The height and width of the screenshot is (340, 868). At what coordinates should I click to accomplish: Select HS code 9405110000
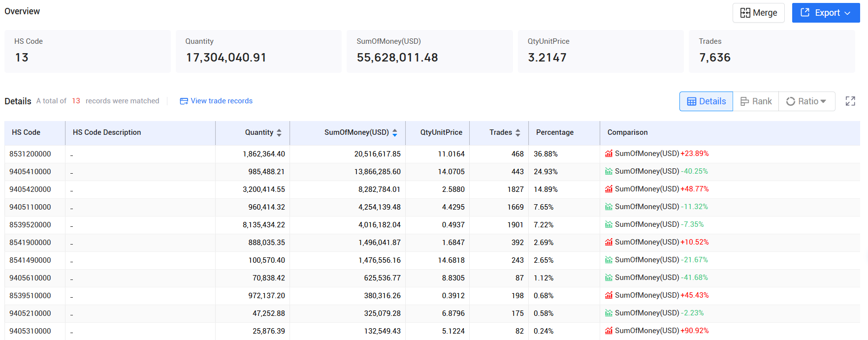(x=30, y=207)
